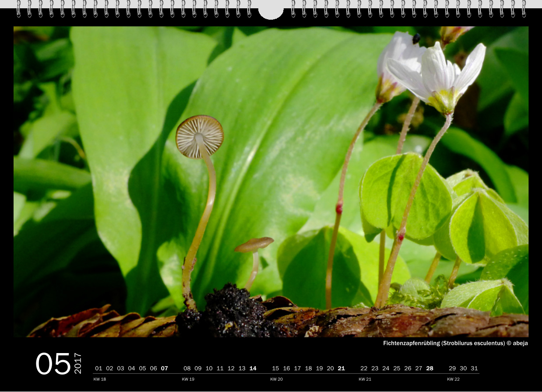Click the tall mushroom's gilled cap
The height and width of the screenshot is (392, 542).
click(x=200, y=136)
